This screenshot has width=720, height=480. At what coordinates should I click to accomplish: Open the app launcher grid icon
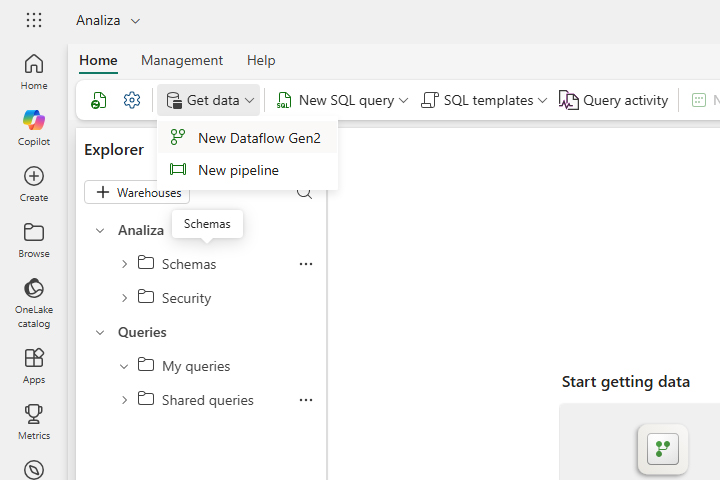pos(34,20)
